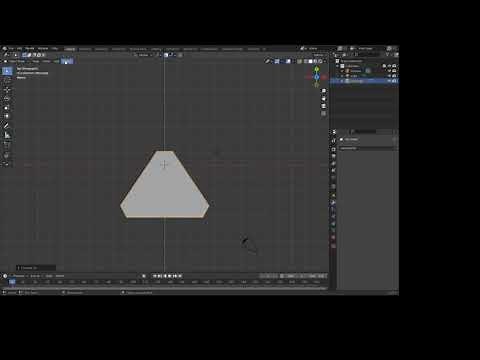Switch viewport shading to Solid
The image size is (480, 360).
[x=310, y=61]
